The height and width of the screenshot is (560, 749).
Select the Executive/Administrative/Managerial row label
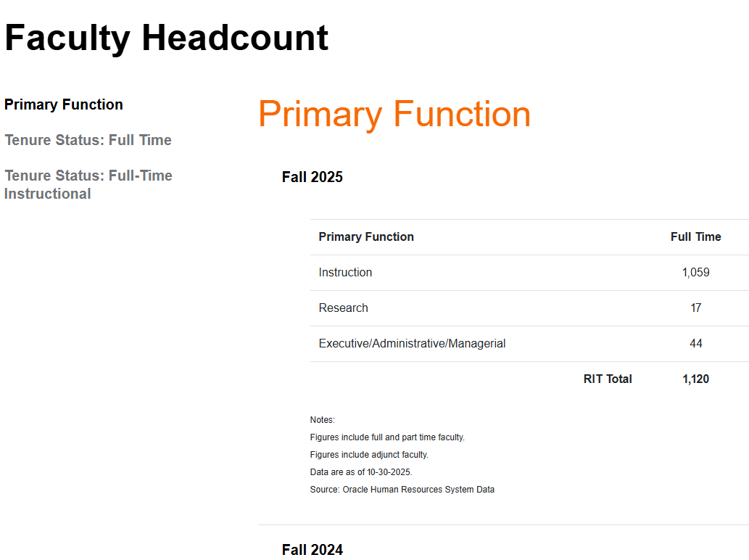[x=412, y=343]
